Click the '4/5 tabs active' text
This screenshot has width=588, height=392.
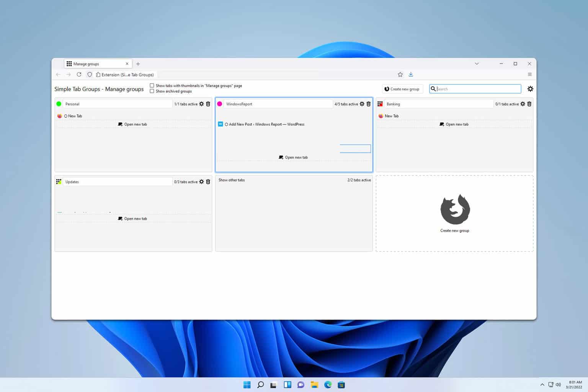346,104
